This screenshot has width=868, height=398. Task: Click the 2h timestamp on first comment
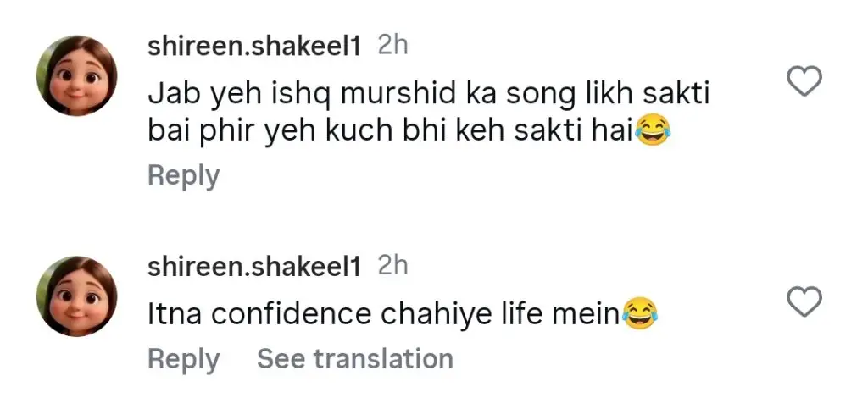coord(392,46)
